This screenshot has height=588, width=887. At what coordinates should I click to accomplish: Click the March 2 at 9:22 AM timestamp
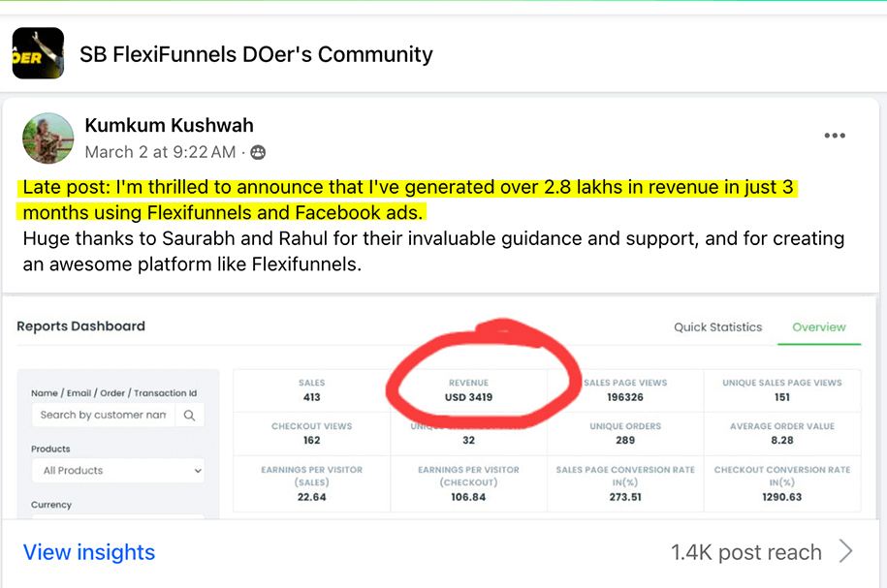tap(160, 152)
